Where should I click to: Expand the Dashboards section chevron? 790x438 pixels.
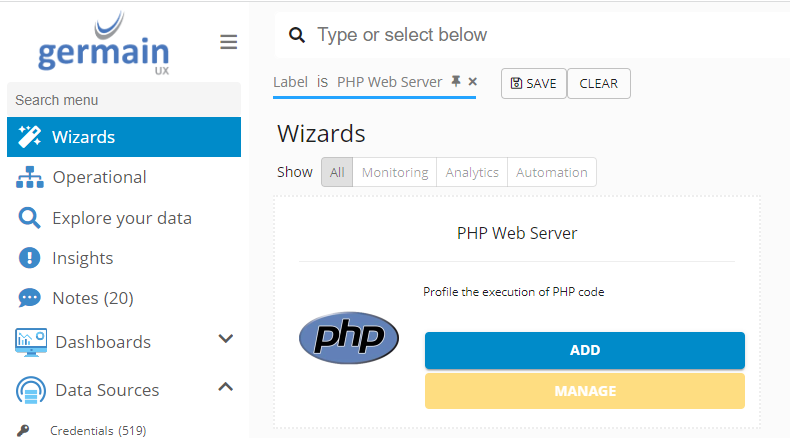click(226, 340)
